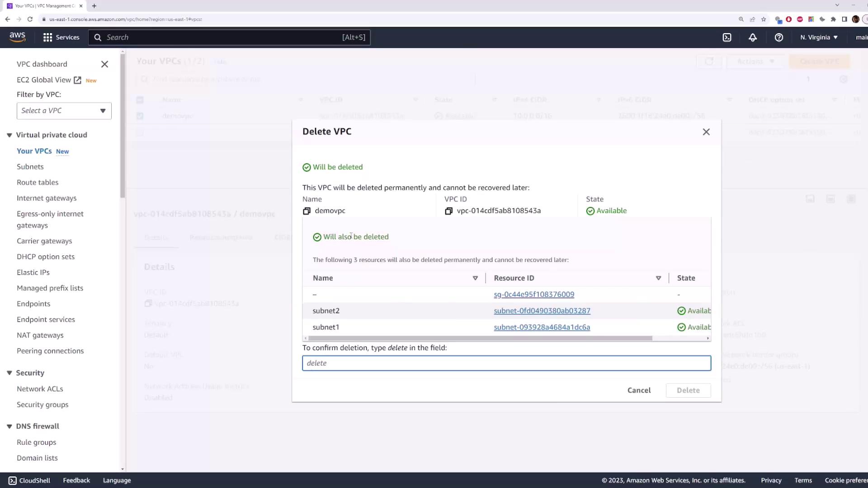Screen dimensions: 868x488
Task: Click the horizontal scrollbar in resources table
Action: pos(479,338)
